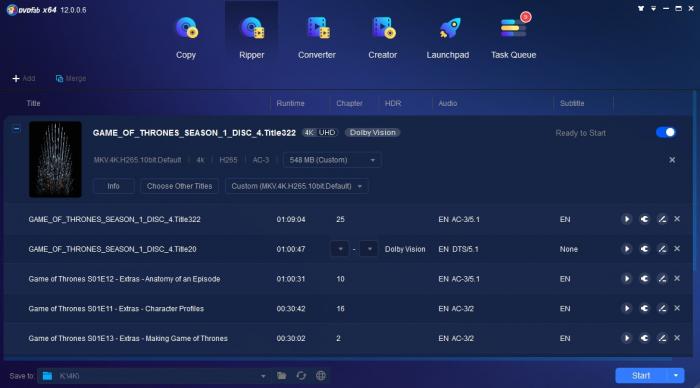Preview Character Profiles with play icon
Viewport: 700px width, 388px height.
(626, 309)
